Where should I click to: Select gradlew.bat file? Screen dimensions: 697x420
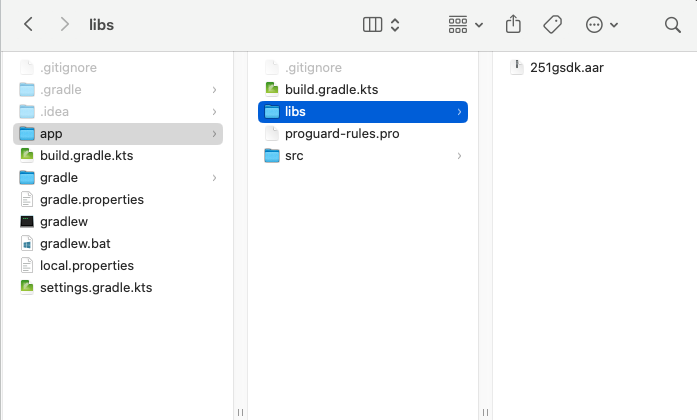(x=75, y=244)
